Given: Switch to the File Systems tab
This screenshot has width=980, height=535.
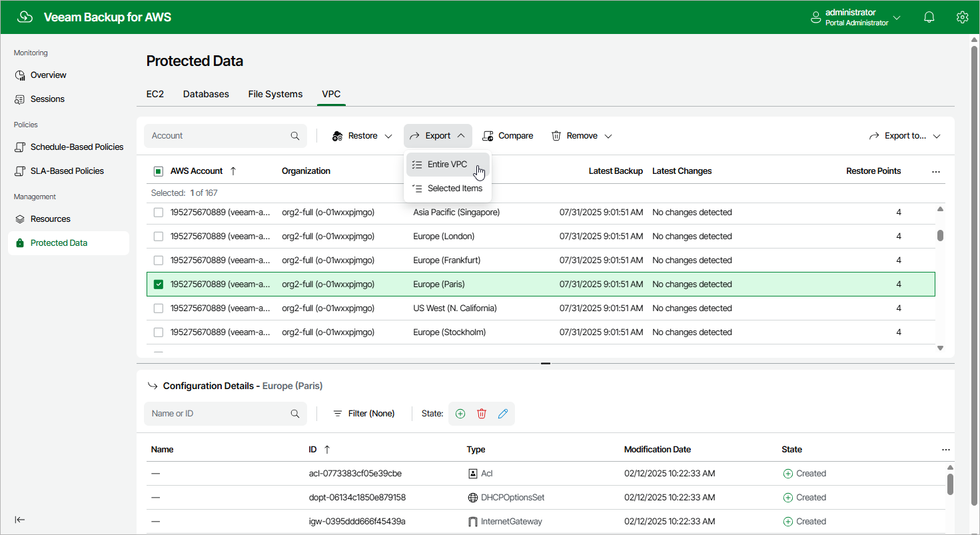Looking at the screenshot, I should pos(275,94).
